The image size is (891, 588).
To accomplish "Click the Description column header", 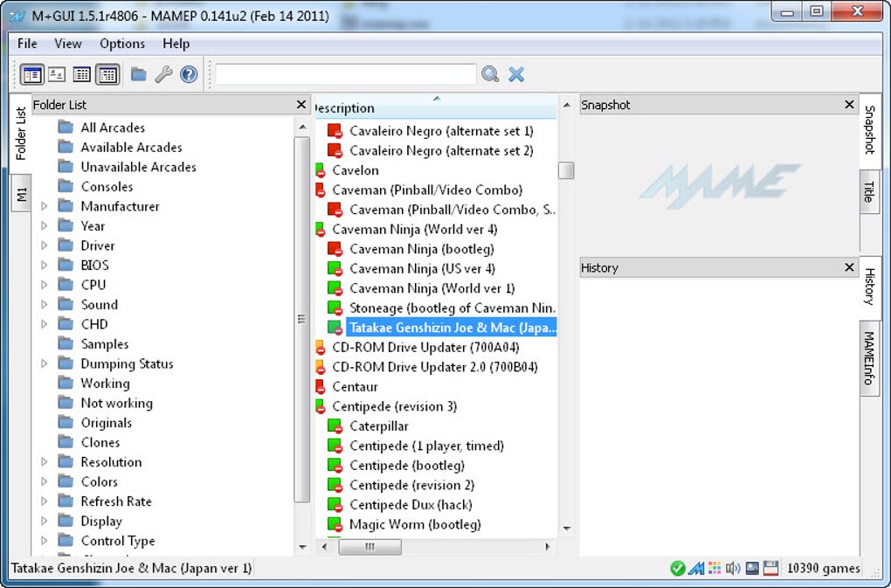I will (436, 107).
